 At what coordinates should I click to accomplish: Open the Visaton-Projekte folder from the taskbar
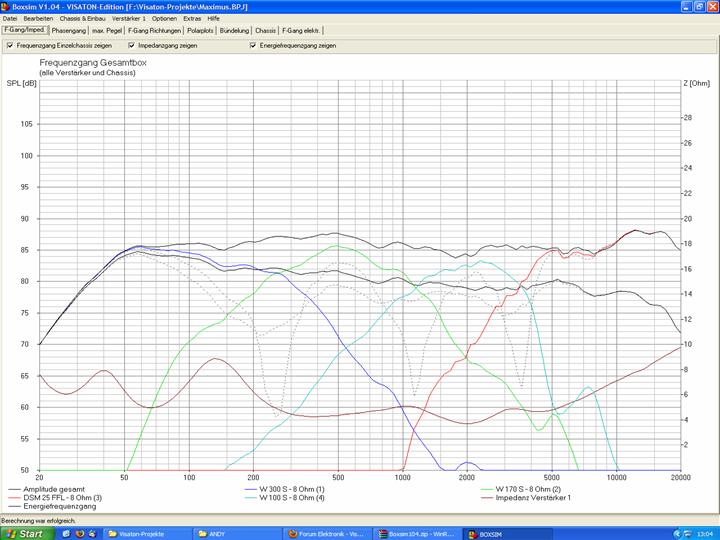[x=141, y=534]
